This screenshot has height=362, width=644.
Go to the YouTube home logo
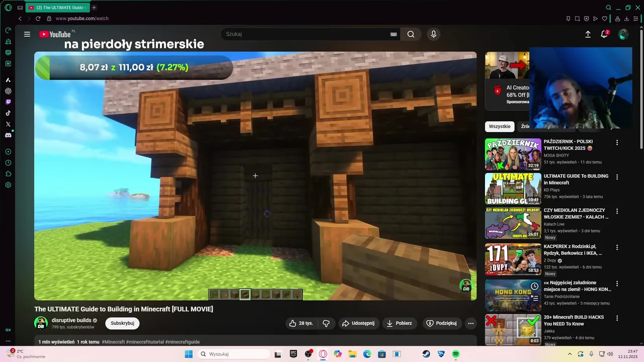(x=55, y=34)
